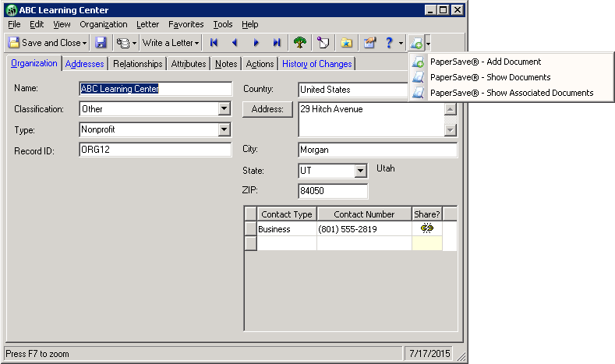Viewport: 615px width, 364px height.
Task: Open the File menu
Action: [14, 24]
